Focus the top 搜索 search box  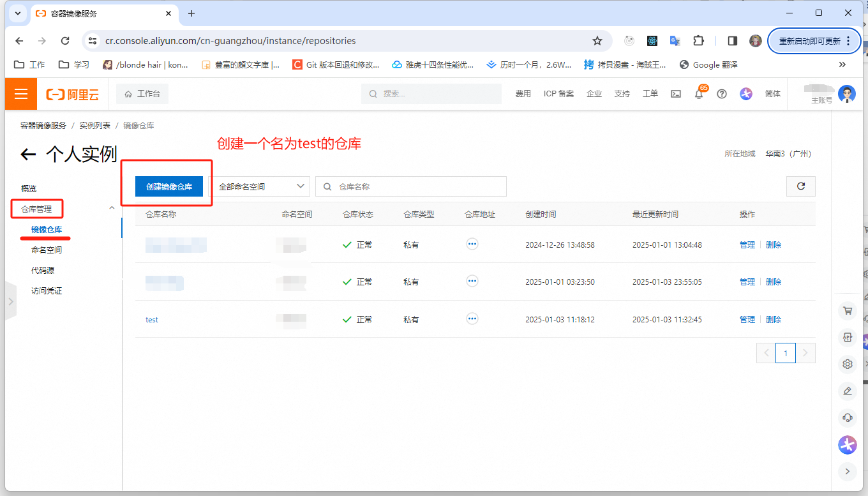(431, 94)
